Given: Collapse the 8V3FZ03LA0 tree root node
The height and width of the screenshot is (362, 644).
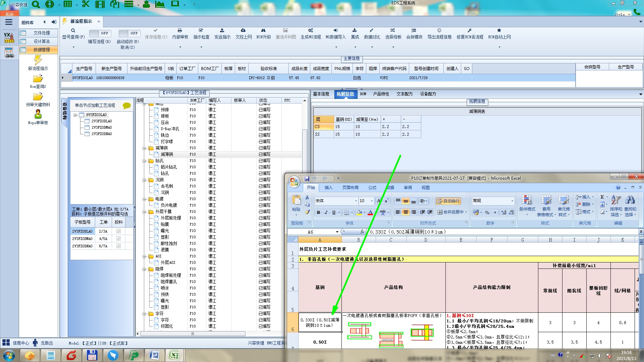Looking at the screenshot, I should pyautogui.click(x=75, y=115).
